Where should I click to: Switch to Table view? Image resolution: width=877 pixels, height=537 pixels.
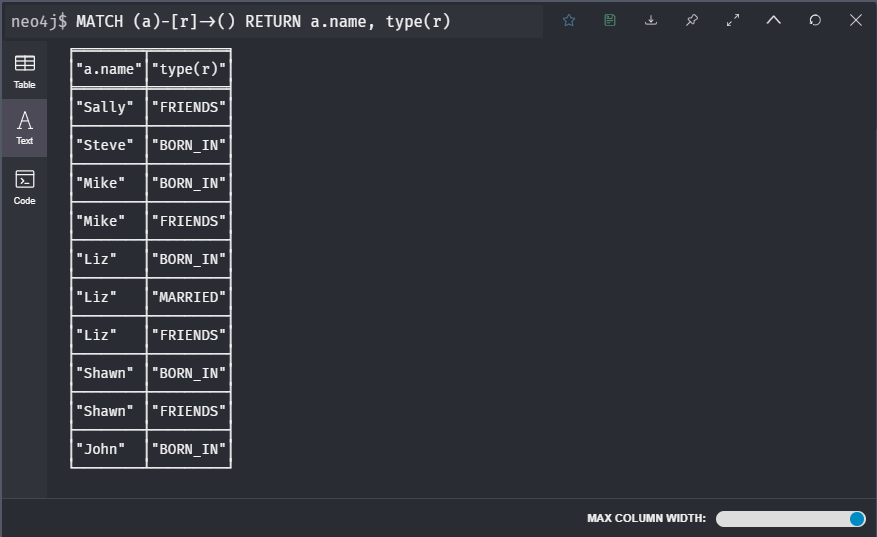(24, 71)
